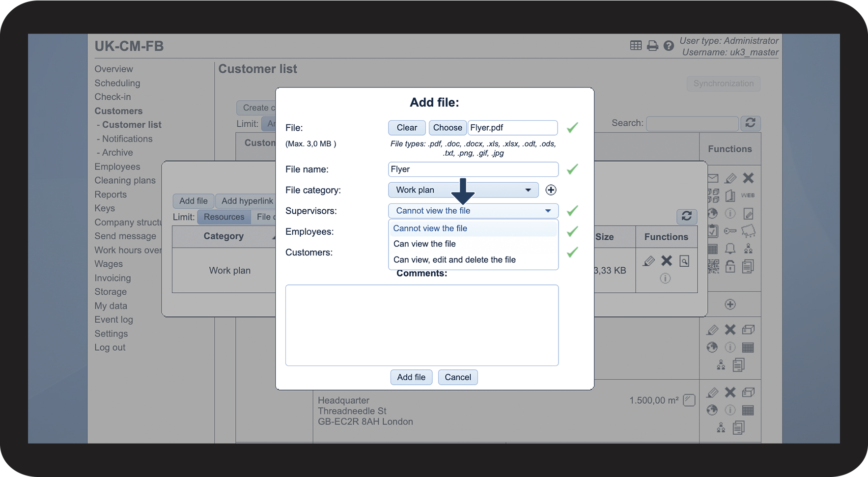This screenshot has height=477, width=868.
Task: Click the plus icon beside File category
Action: click(x=551, y=190)
